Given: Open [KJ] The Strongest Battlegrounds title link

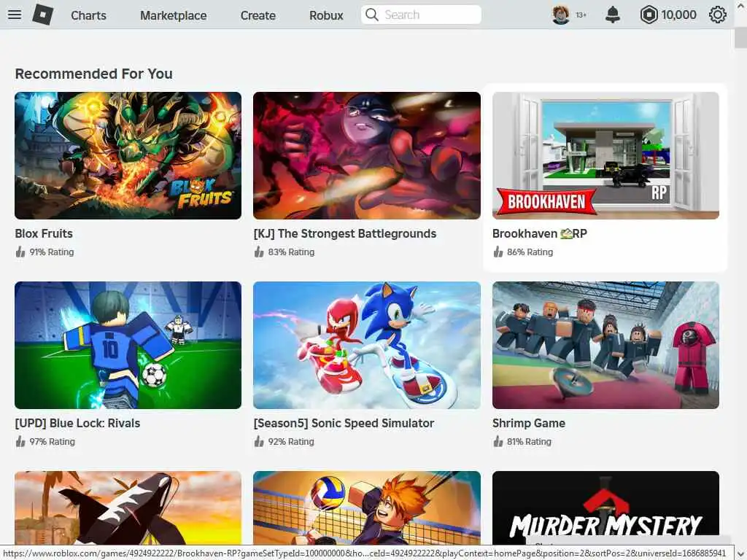Looking at the screenshot, I should [345, 233].
